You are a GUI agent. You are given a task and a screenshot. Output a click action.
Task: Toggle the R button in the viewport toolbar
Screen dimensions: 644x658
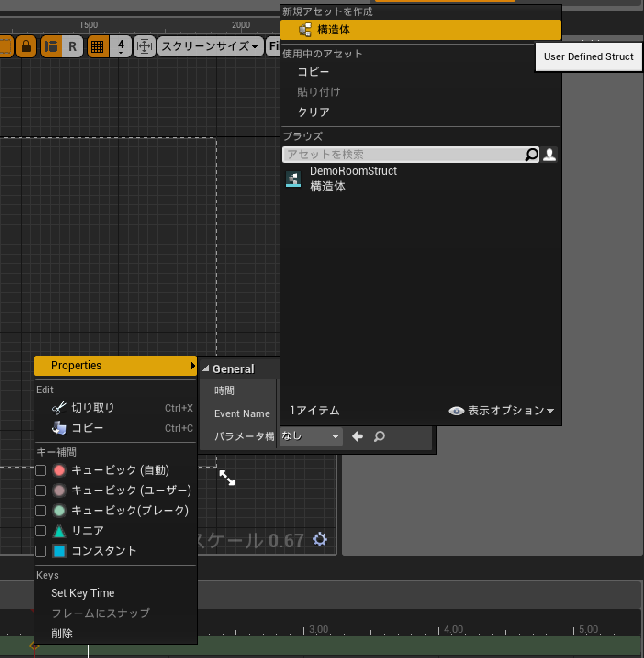72,46
